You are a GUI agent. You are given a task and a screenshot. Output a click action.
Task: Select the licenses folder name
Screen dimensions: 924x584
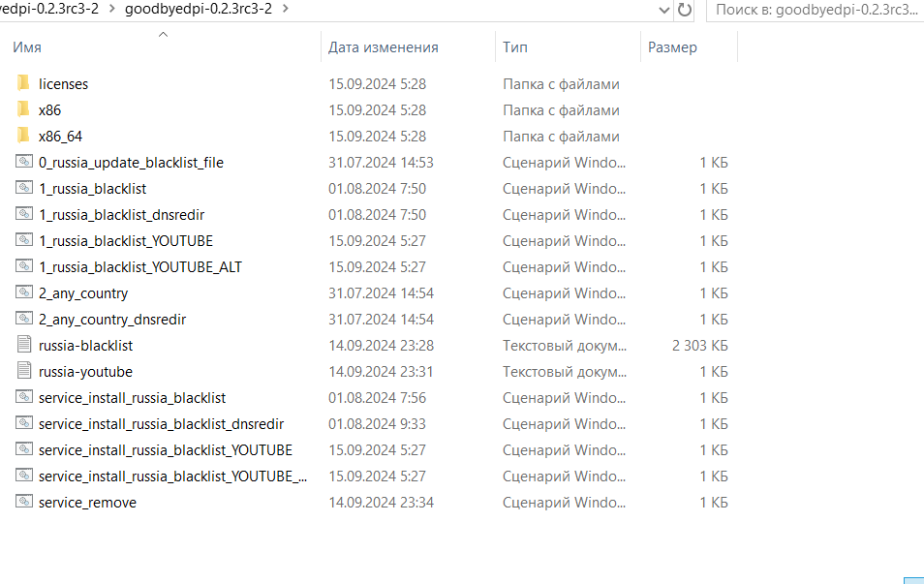(64, 84)
